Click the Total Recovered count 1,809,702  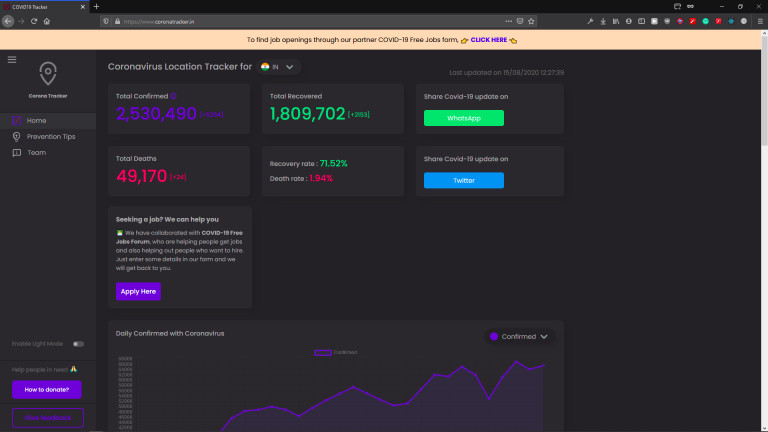307,114
